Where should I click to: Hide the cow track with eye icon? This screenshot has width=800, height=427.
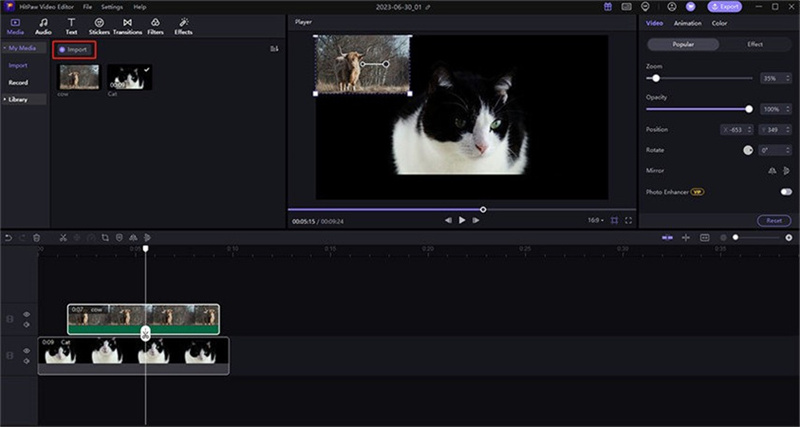coord(27,314)
